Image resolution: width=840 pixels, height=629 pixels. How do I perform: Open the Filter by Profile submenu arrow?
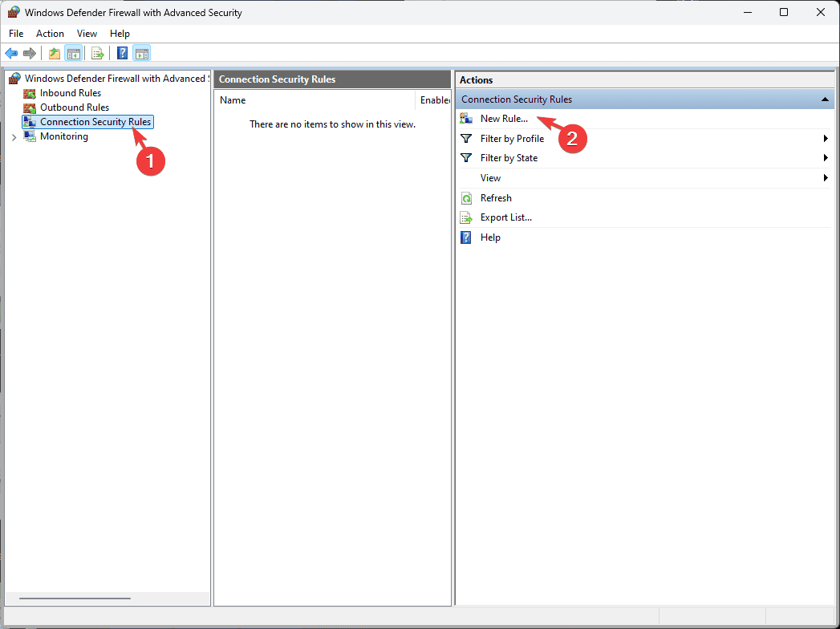tap(826, 138)
